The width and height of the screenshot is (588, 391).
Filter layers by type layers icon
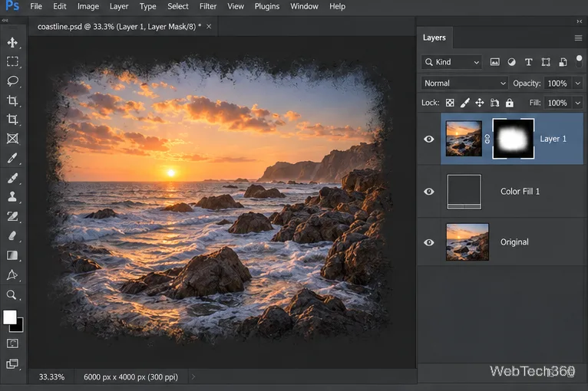tap(528, 62)
